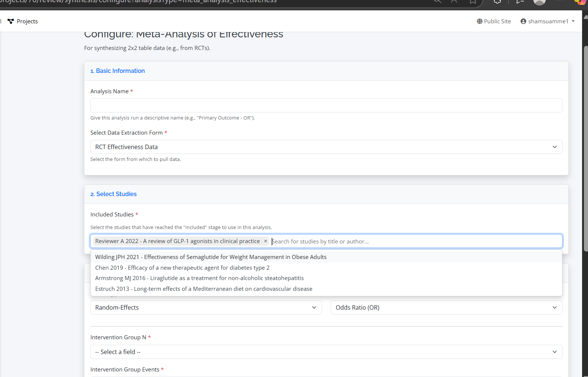Click the 1. Basic Information section header

coord(118,71)
